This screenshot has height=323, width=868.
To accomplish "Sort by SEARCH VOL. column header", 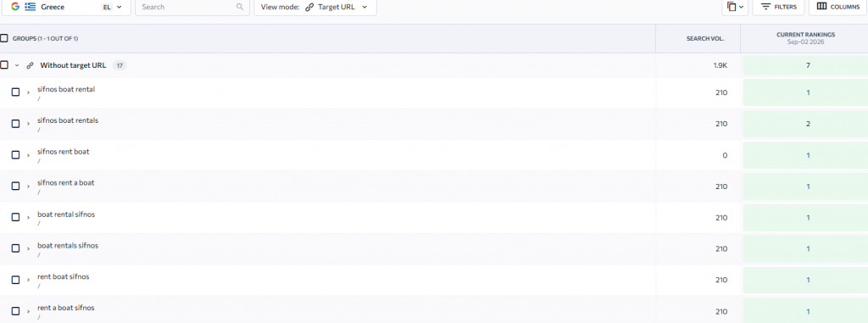I will tap(705, 38).
